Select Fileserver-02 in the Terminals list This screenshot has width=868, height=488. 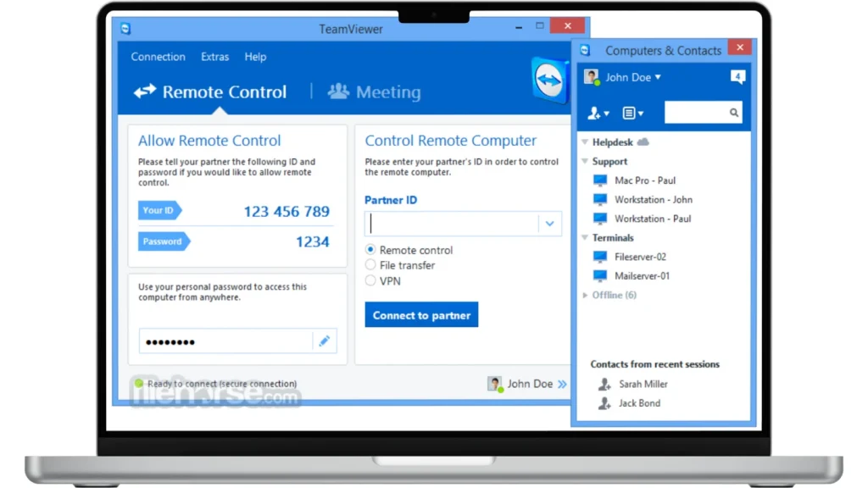[640, 257]
